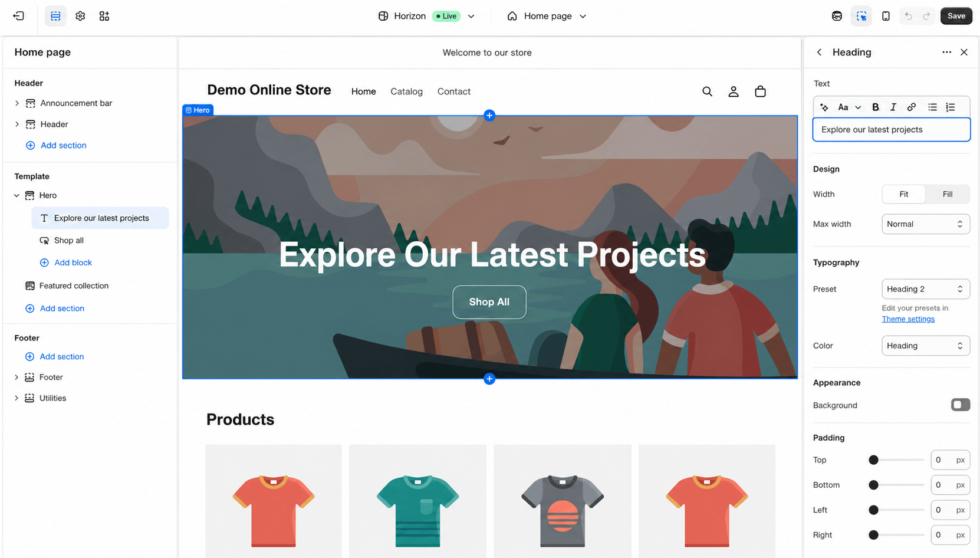Click the Featured collection section icon
This screenshot has height=558, width=980.
pyautogui.click(x=29, y=286)
